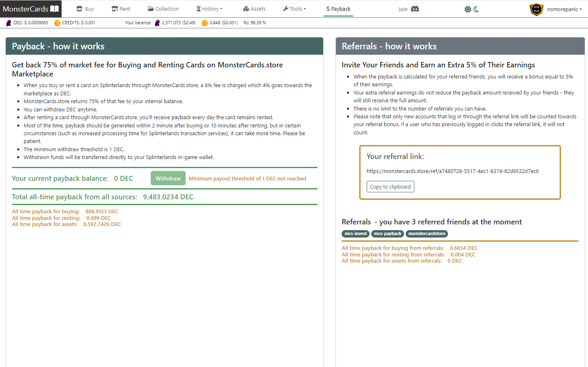Click the 2,571.073 ($2.49) balance value
This screenshot has width=588, height=367.
[179, 23]
